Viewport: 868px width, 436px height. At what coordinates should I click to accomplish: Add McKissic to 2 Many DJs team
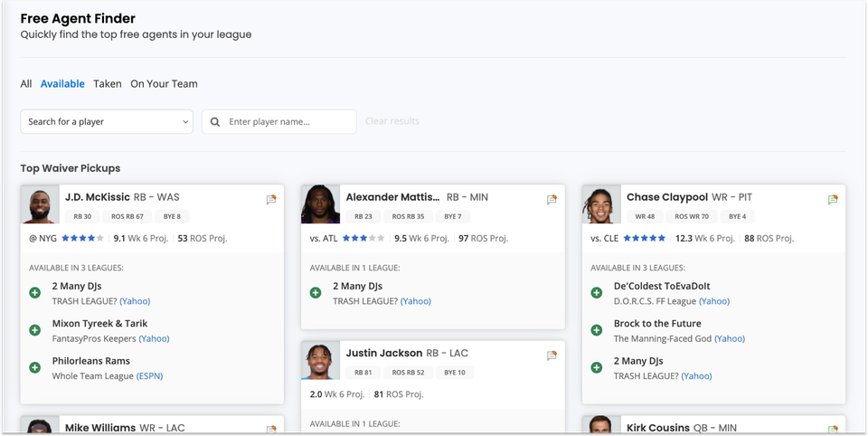pyautogui.click(x=35, y=292)
